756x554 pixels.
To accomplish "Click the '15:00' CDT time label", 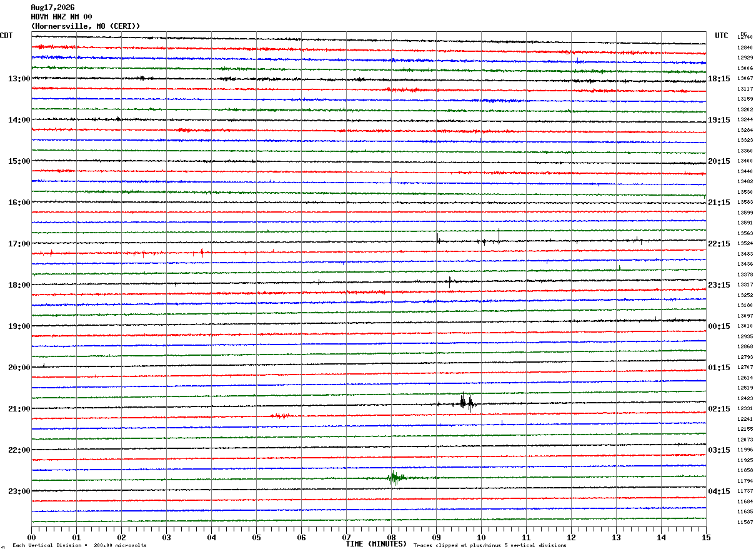I will click(x=19, y=161).
